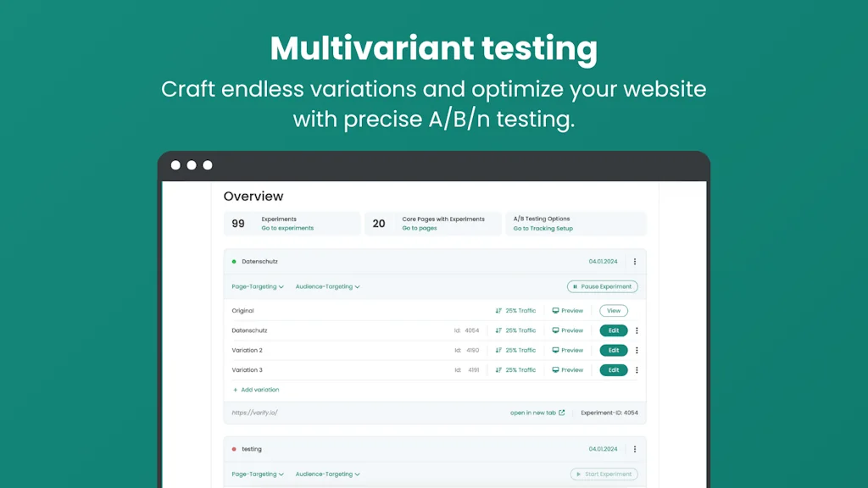Click the plus icon next to Add variation

(x=235, y=389)
